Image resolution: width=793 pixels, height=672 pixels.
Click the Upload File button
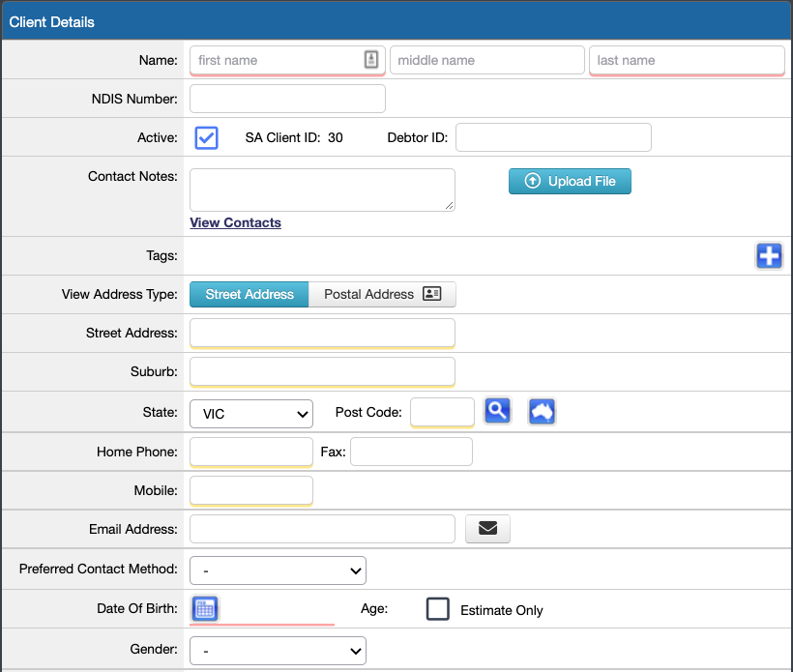coord(570,181)
